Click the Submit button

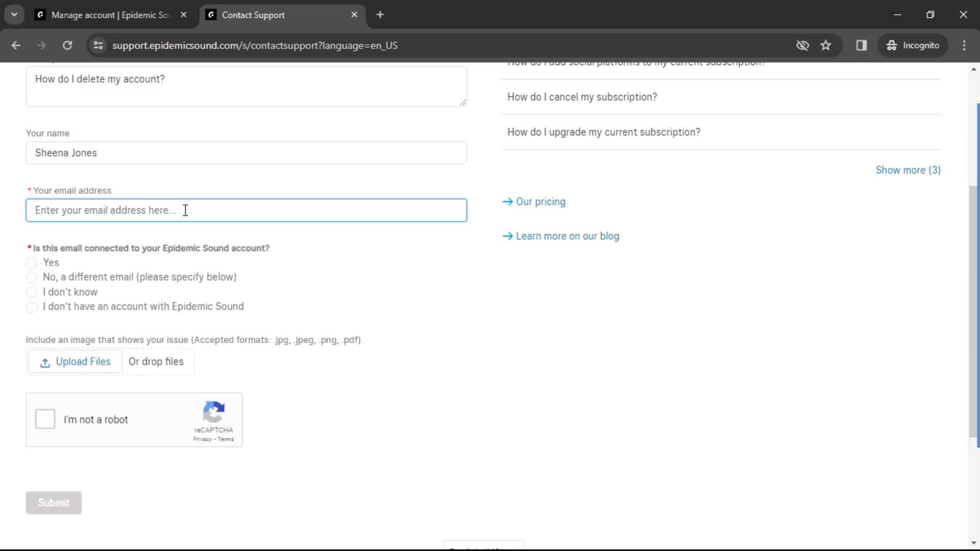tap(54, 503)
